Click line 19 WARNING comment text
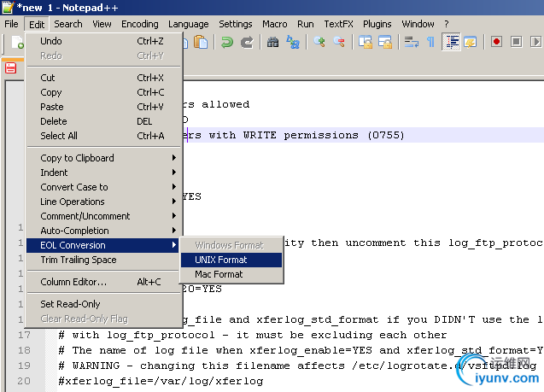The width and height of the screenshot is (544, 392). pyautogui.click(x=297, y=366)
